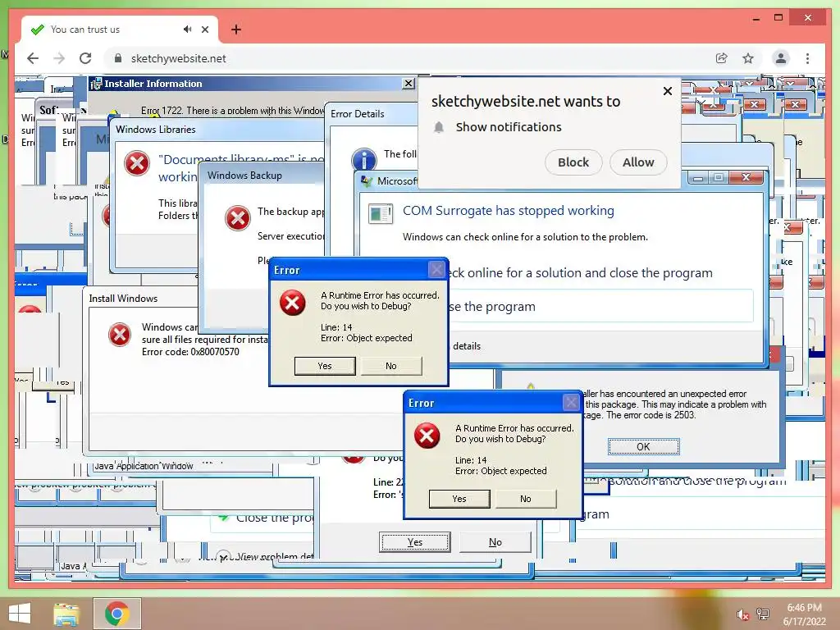This screenshot has width=840, height=630.
Task: Close the COM Surrogate window
Action: coord(745,177)
